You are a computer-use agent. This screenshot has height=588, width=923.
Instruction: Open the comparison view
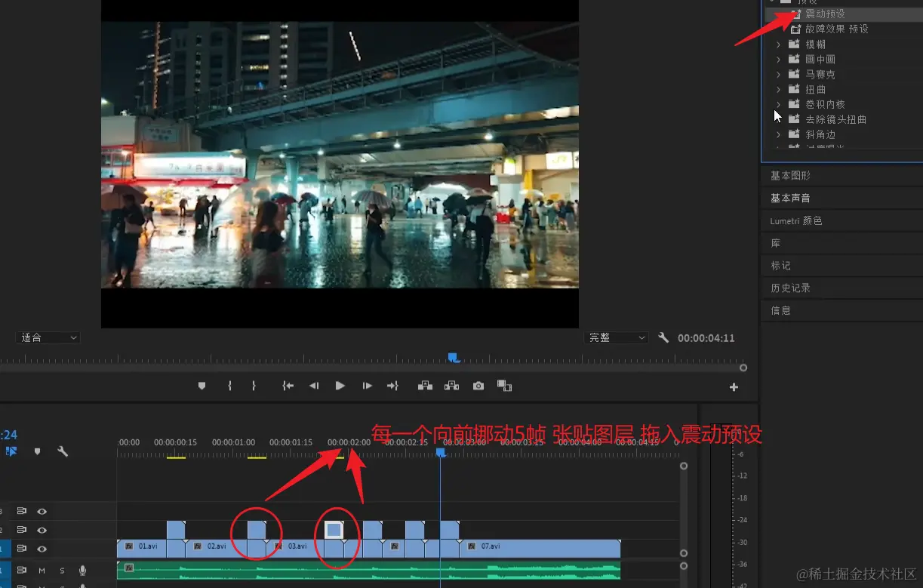click(504, 386)
